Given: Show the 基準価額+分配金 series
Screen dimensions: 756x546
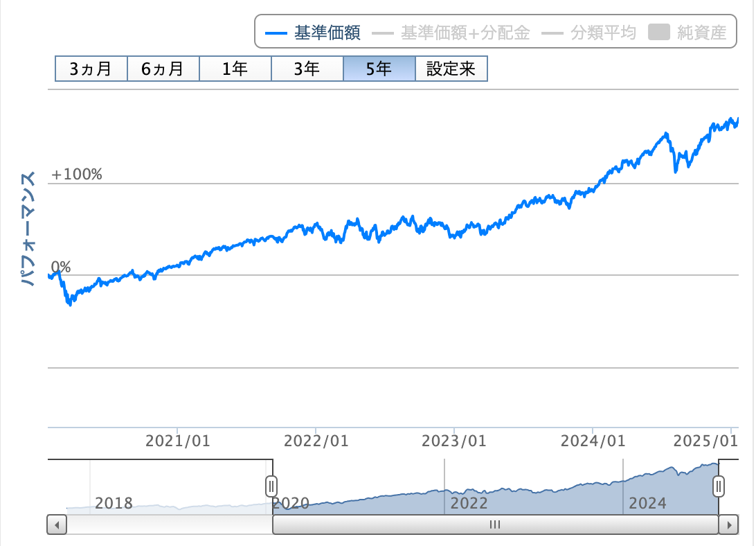Looking at the screenshot, I should [451, 33].
